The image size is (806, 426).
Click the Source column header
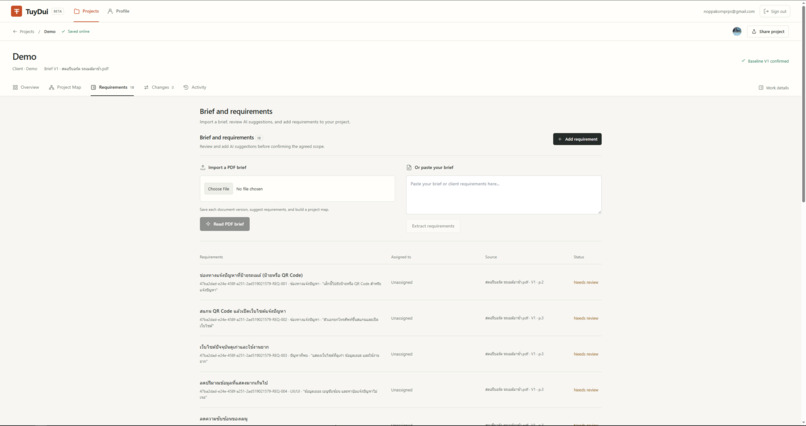(x=491, y=257)
